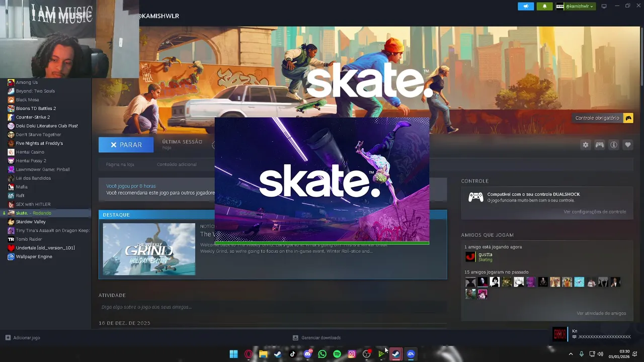
Task: Click the Among Us game icon
Action: pyautogui.click(x=11, y=82)
